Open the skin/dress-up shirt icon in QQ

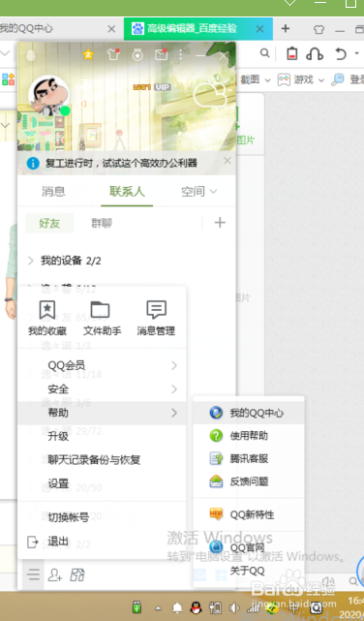[x=113, y=54]
